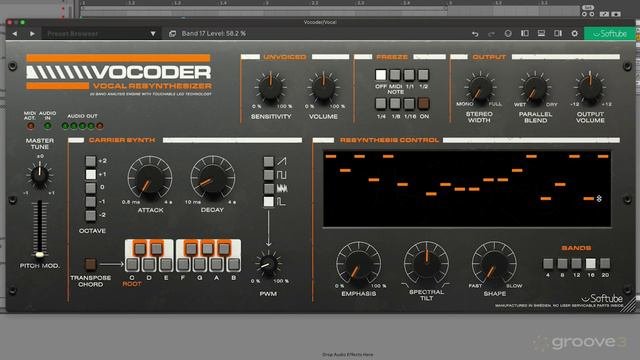
Task: Toggle the G-sharp key above G and A
Action: [x=207, y=249]
